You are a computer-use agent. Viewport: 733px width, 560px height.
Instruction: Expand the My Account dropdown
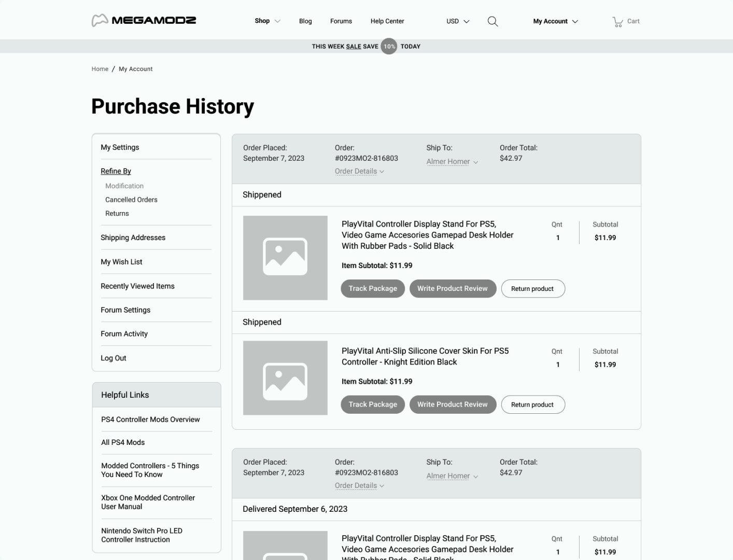pos(555,21)
